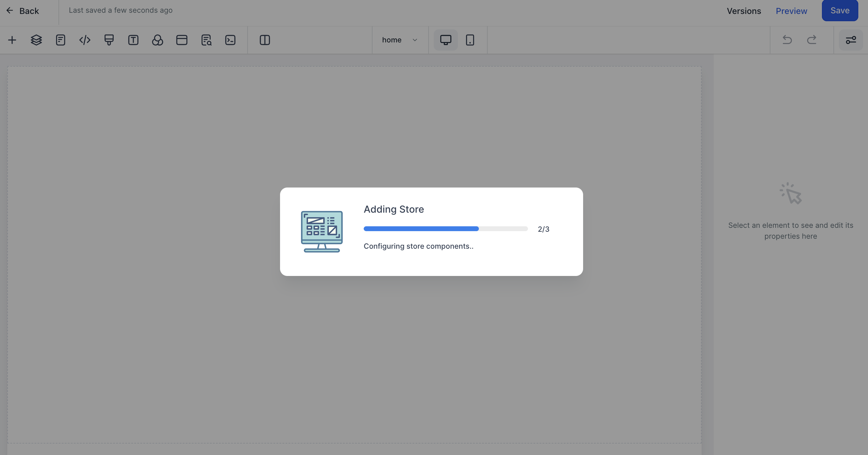Viewport: 868px width, 455px height.
Task: Open the typography text icon
Action: click(133, 40)
